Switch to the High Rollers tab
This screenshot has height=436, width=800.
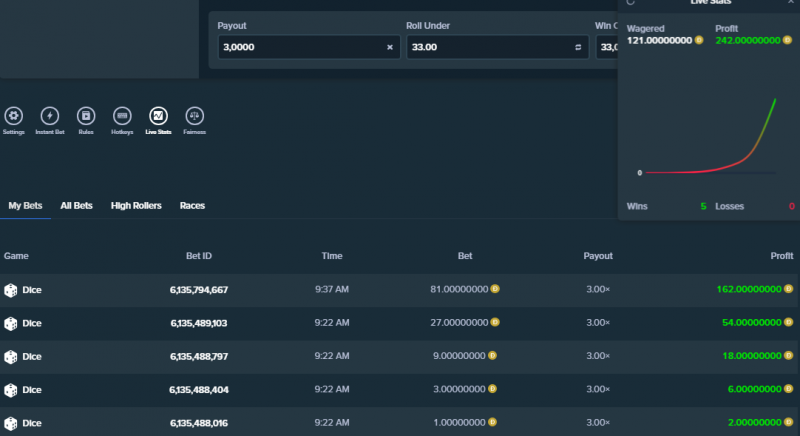click(136, 206)
